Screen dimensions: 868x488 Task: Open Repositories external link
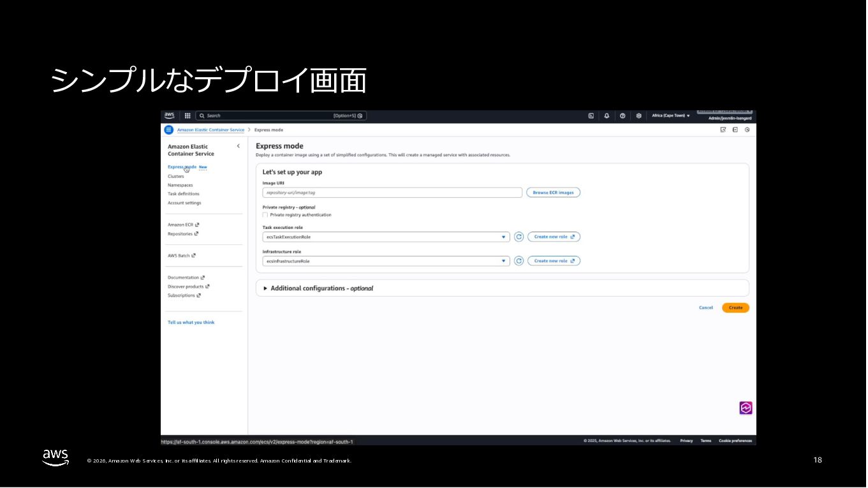[183, 233]
